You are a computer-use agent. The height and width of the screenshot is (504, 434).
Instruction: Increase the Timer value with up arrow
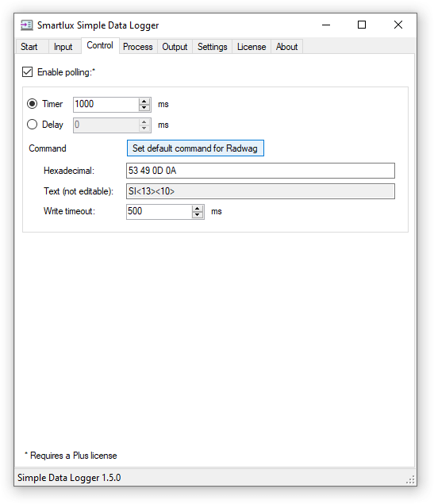click(144, 102)
